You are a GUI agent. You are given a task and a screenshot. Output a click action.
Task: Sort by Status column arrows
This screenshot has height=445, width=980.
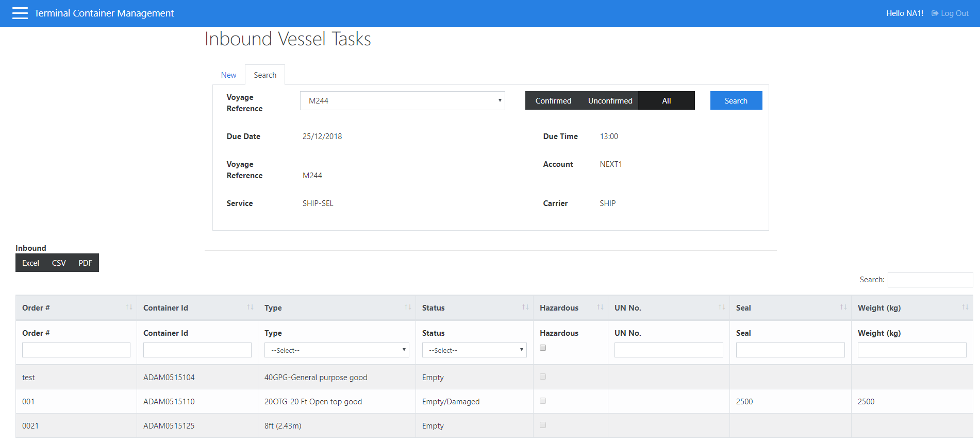point(525,307)
